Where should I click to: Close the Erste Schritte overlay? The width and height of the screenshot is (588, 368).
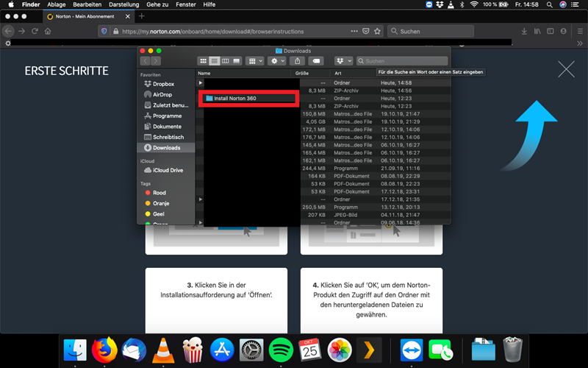pos(566,69)
